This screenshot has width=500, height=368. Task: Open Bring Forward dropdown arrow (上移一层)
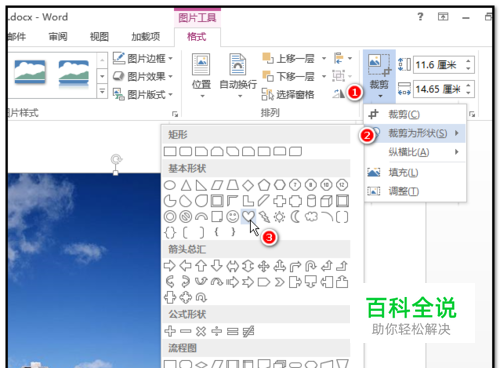[x=324, y=58]
